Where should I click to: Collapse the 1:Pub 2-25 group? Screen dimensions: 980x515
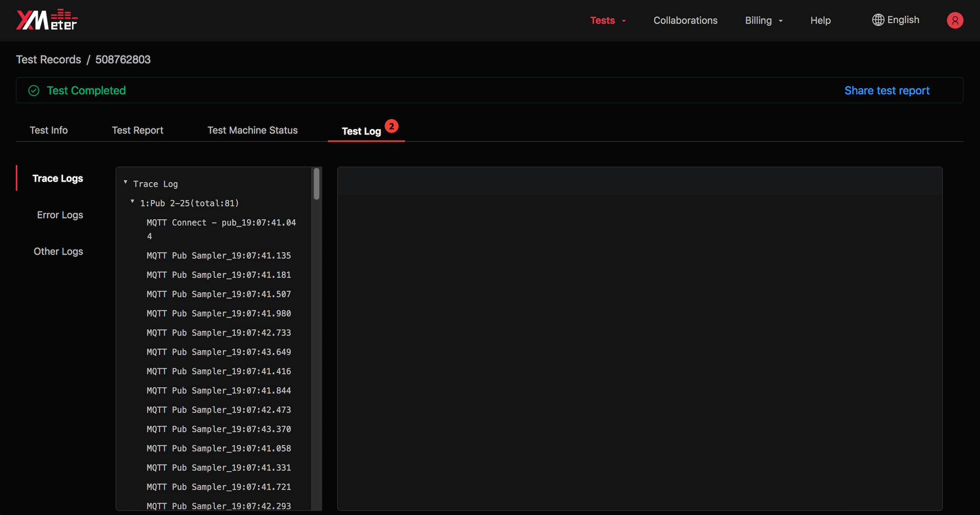tap(133, 202)
